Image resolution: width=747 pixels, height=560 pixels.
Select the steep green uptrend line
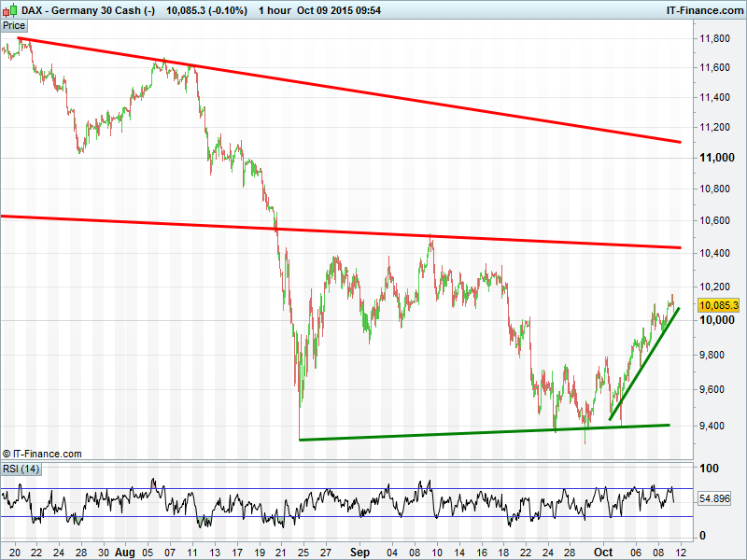coord(644,364)
